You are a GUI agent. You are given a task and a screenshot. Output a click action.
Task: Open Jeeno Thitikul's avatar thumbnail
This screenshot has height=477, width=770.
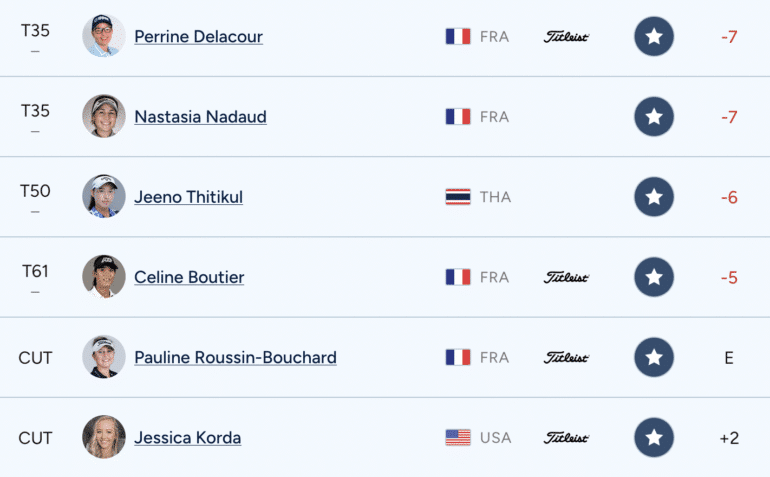[104, 196]
